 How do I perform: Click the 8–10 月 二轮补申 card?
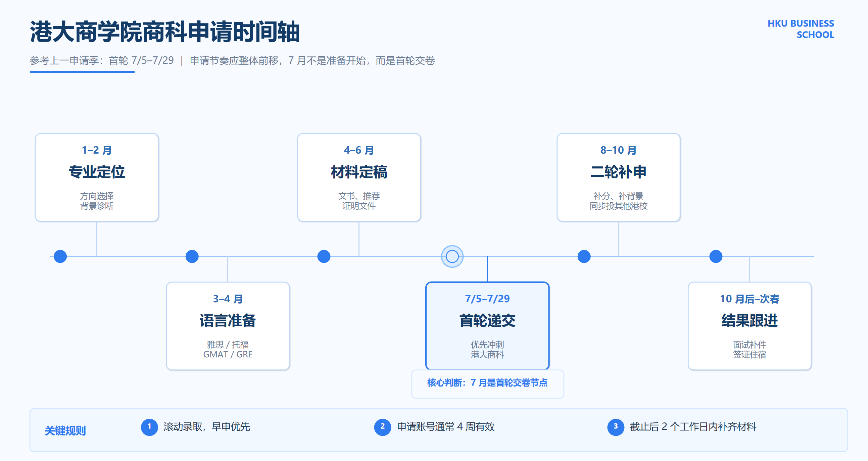coord(618,177)
